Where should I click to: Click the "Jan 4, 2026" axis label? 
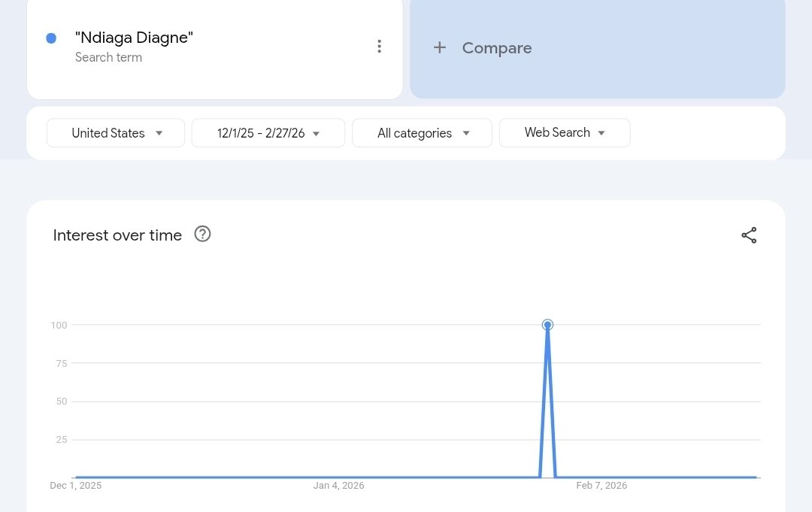tap(338, 486)
